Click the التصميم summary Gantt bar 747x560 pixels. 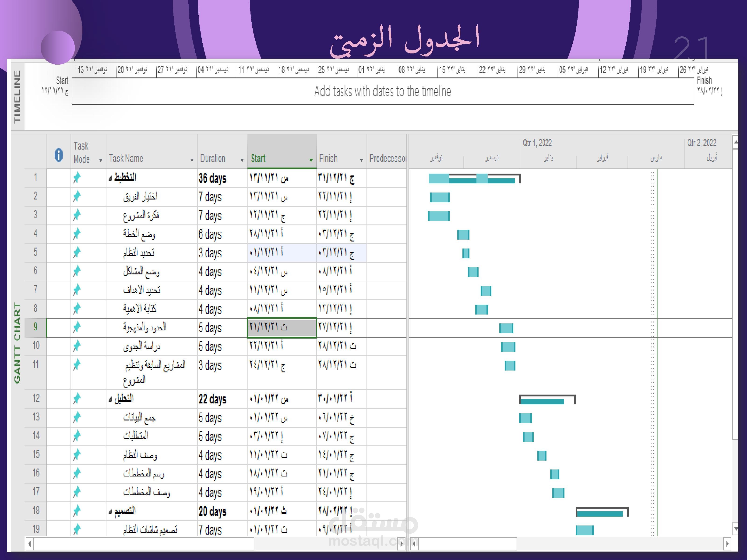pyautogui.click(x=602, y=512)
